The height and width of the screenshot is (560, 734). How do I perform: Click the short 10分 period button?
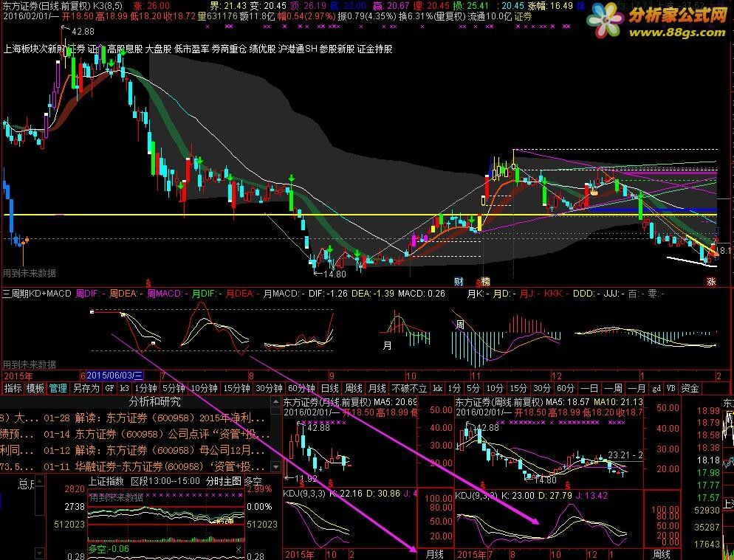point(495,388)
